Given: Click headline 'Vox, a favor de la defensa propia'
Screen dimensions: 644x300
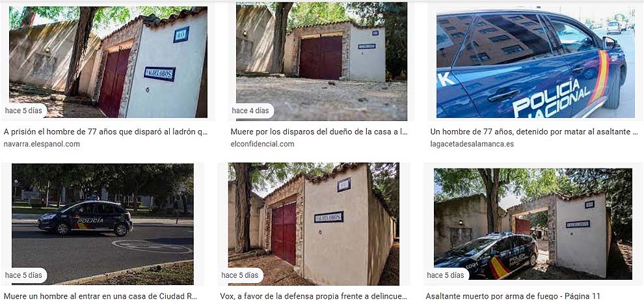Looking at the screenshot, I should (x=314, y=296).
